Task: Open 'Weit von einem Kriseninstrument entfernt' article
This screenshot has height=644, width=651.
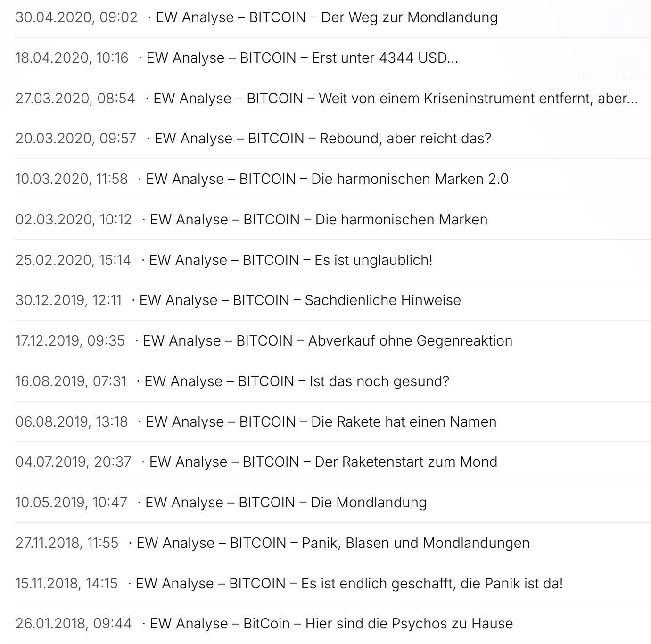Action: [395, 99]
